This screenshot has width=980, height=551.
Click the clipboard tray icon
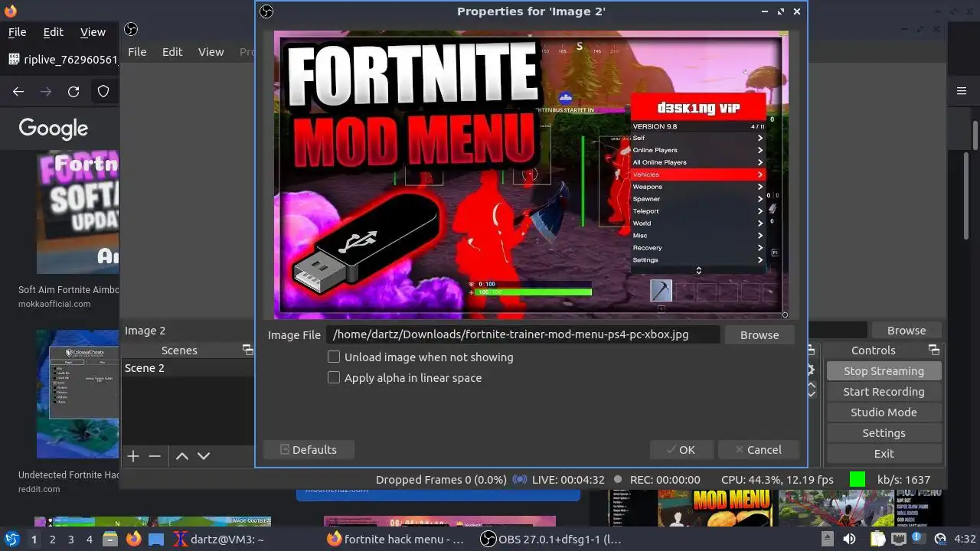pyautogui.click(x=877, y=539)
